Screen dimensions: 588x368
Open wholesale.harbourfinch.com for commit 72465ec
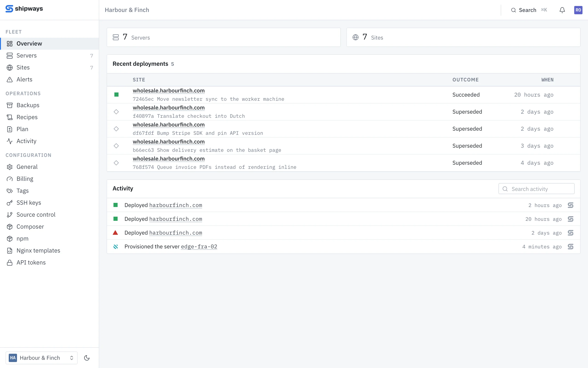(169, 91)
